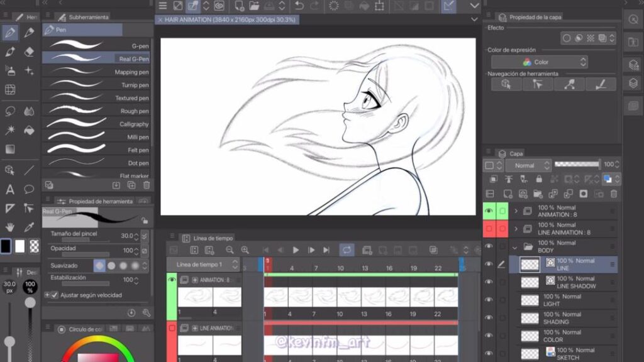
Task: Select the Textured pen subtool
Action: [96, 97]
